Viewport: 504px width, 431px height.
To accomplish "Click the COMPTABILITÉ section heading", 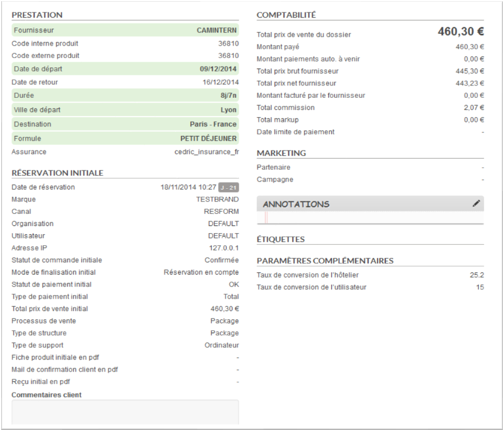I will (x=286, y=15).
